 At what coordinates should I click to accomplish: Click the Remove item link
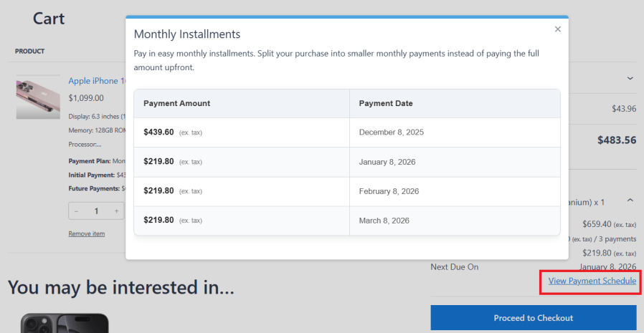tap(87, 233)
